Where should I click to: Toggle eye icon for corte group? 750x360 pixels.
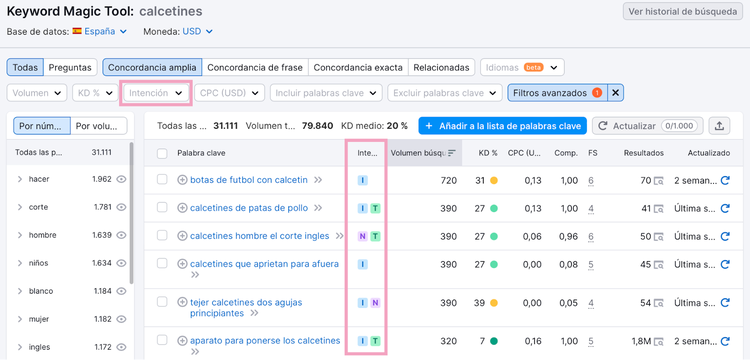point(121,207)
